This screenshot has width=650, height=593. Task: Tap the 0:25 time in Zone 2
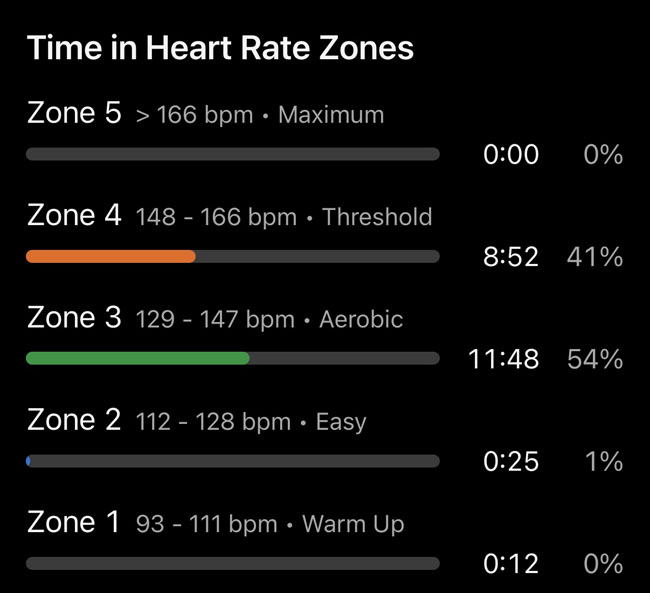(510, 461)
